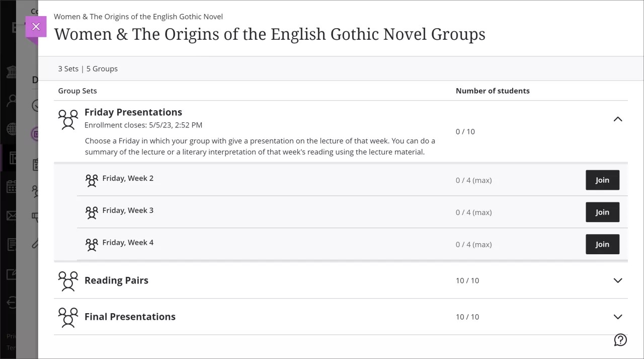Join the Friday, Week 4 group
The height and width of the screenshot is (359, 644).
602,244
